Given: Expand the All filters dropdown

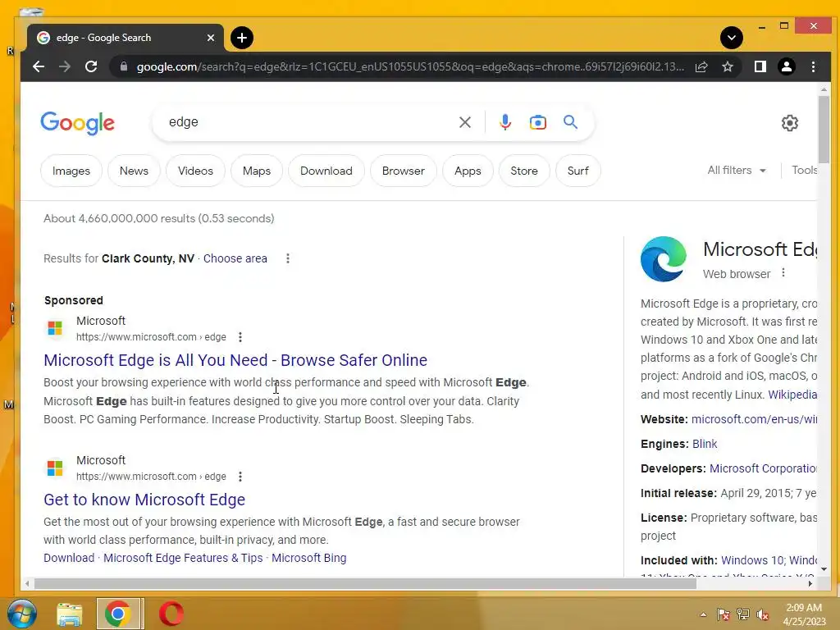Looking at the screenshot, I should (737, 171).
